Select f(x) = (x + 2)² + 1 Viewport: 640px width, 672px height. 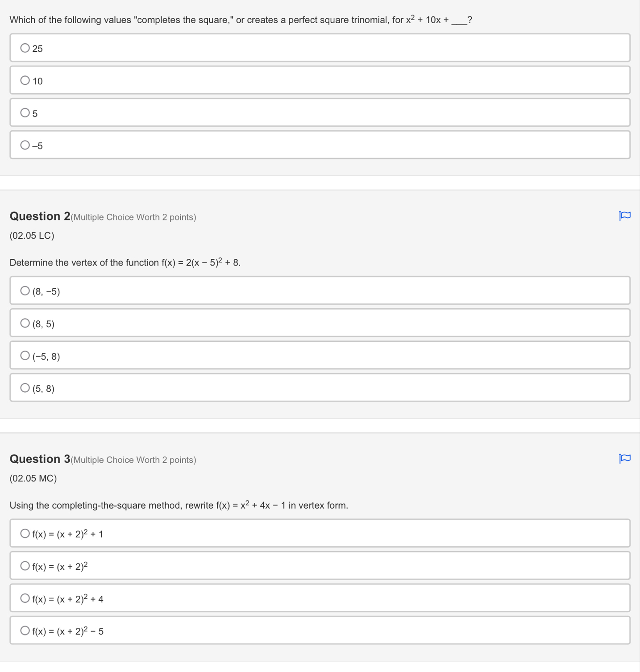25,533
